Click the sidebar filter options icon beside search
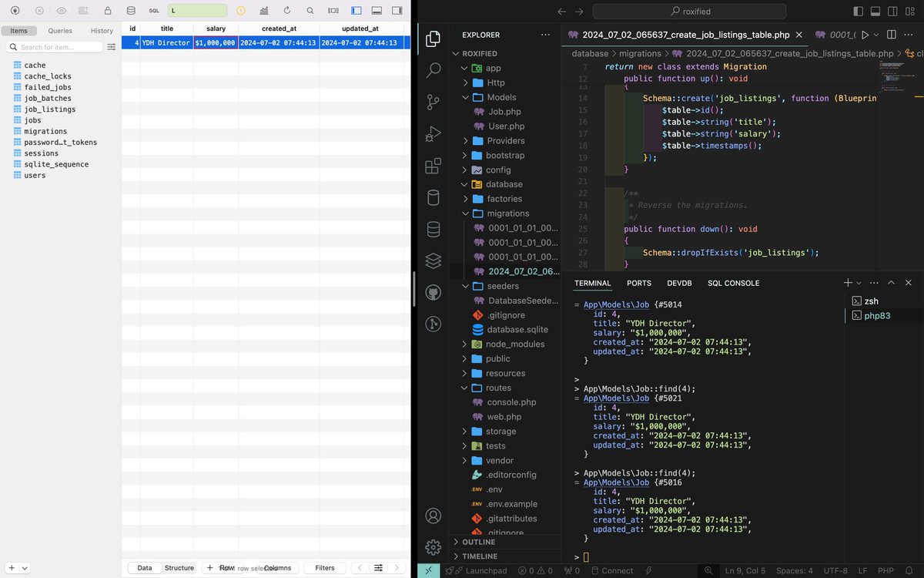The image size is (924, 578). (x=112, y=47)
